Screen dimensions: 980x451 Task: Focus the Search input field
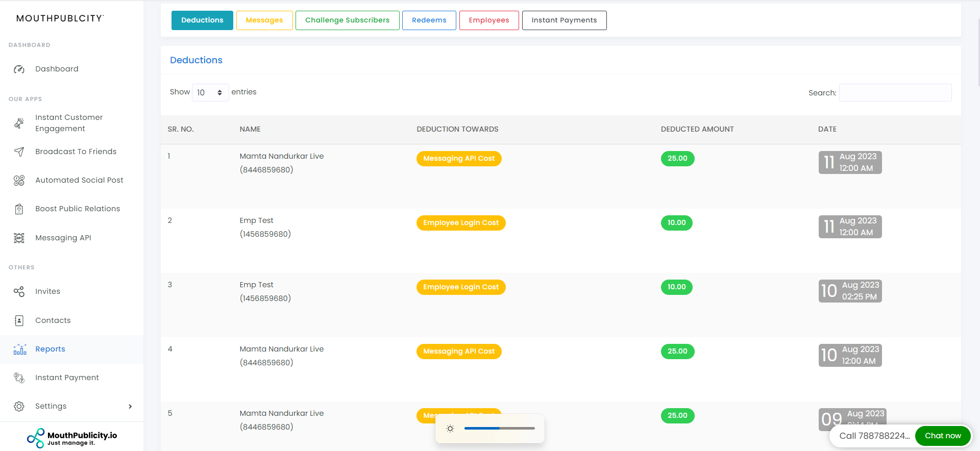(895, 93)
